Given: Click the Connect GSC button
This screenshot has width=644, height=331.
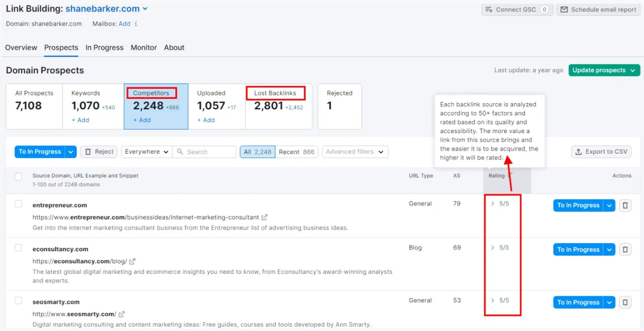Looking at the screenshot, I should [517, 10].
